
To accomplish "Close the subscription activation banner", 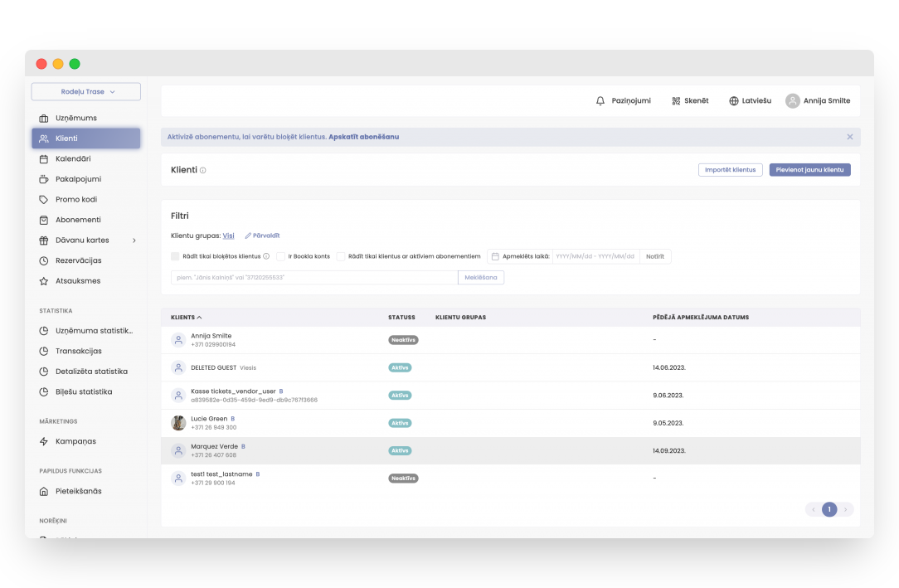I will pos(849,137).
